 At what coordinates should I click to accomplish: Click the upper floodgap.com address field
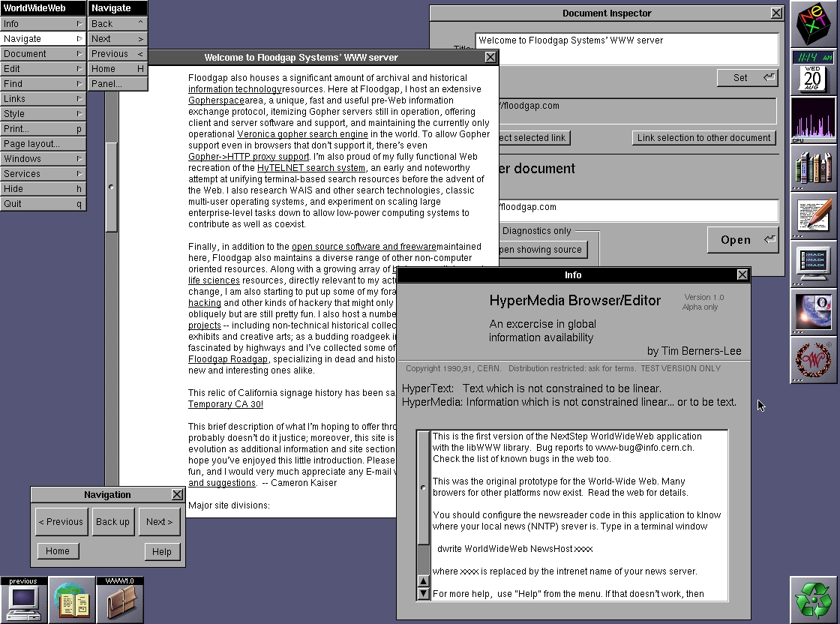pyautogui.click(x=637, y=110)
